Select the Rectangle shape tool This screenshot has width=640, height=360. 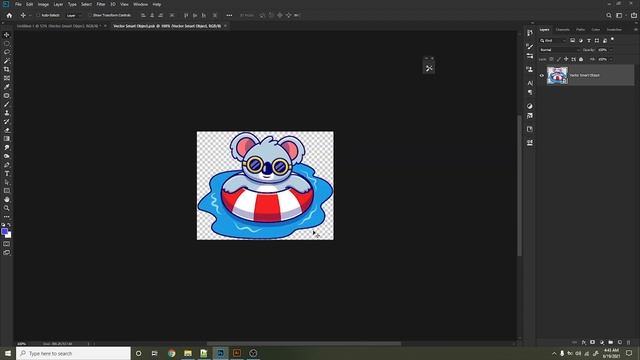[7, 191]
